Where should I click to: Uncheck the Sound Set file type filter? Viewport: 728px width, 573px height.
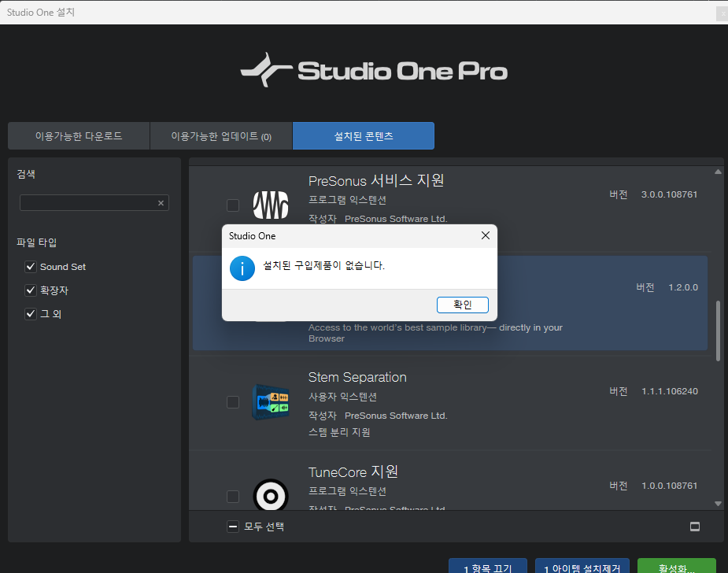[31, 267]
